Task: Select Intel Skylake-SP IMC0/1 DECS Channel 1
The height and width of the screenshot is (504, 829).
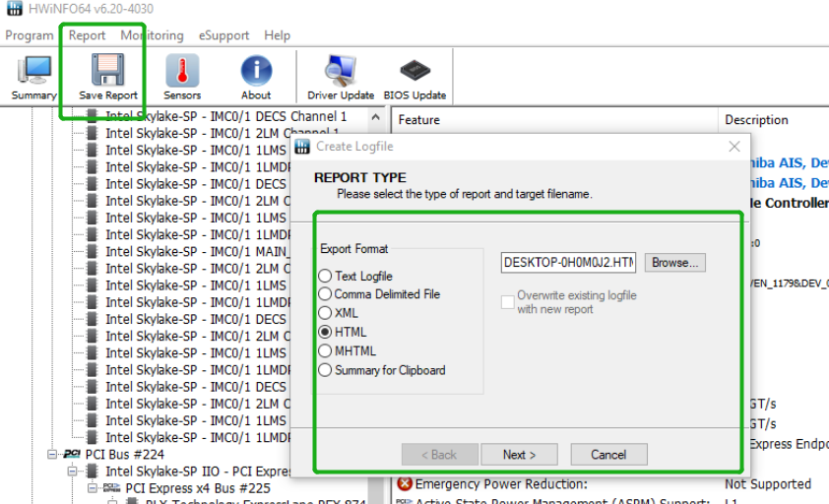Action: coord(225,116)
